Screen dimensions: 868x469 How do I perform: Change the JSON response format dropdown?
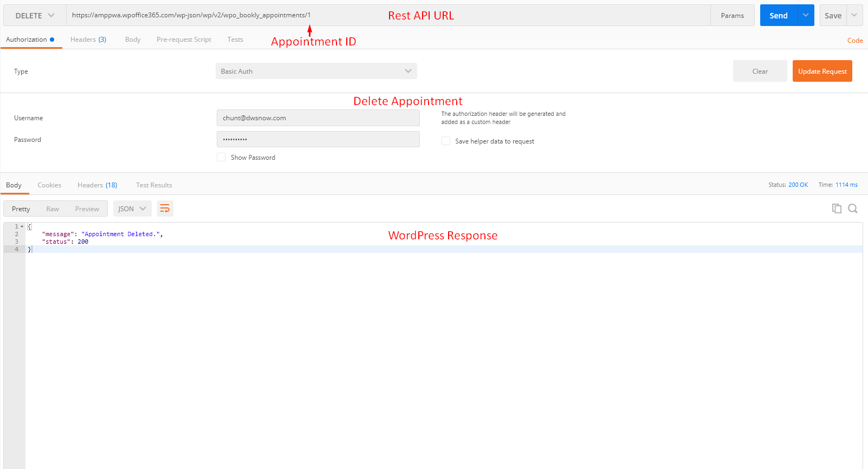pos(132,209)
